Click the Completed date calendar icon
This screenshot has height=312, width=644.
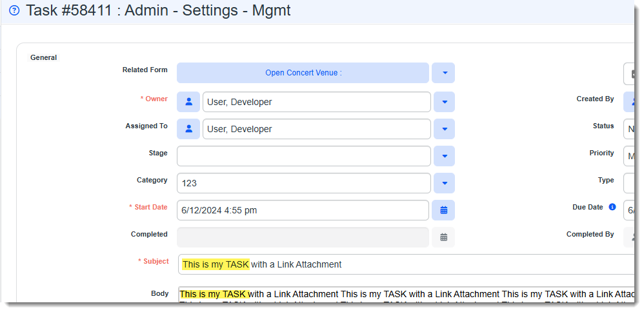tap(443, 237)
